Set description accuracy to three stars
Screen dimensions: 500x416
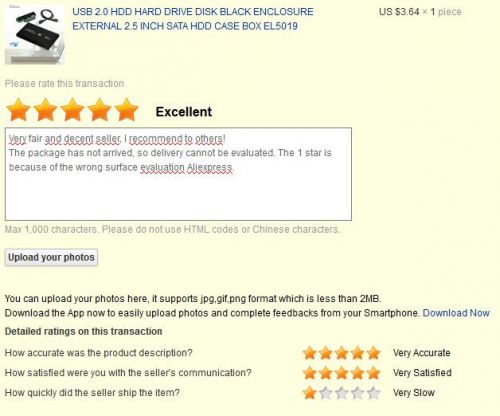pos(342,353)
